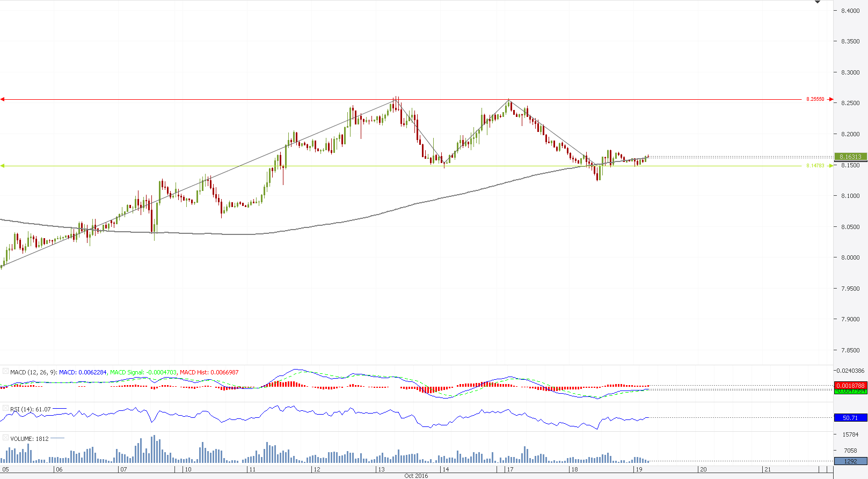
Task: Click the VOLUME: 1812 label
Action: (x=30, y=439)
